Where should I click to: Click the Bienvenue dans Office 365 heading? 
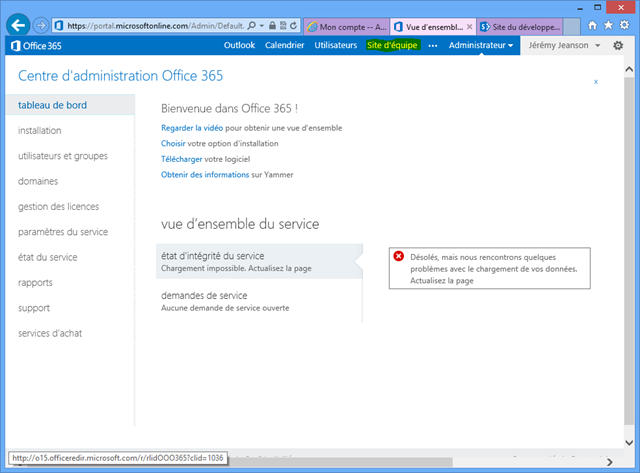click(229, 109)
